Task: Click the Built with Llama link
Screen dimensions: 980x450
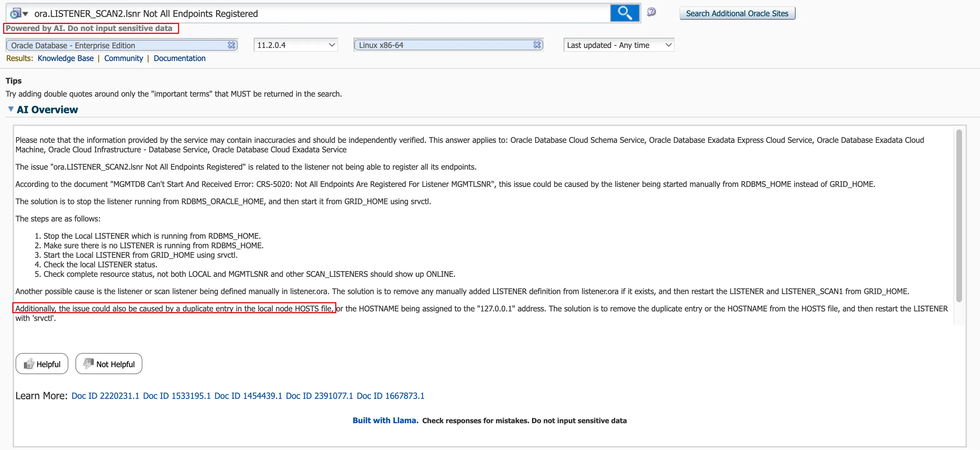Action: click(385, 420)
